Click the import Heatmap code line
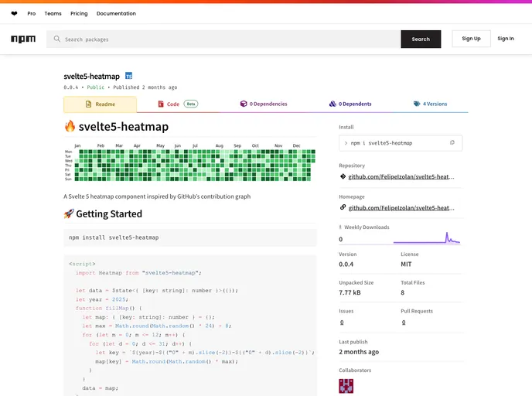The height and width of the screenshot is (396, 532). coord(138,273)
